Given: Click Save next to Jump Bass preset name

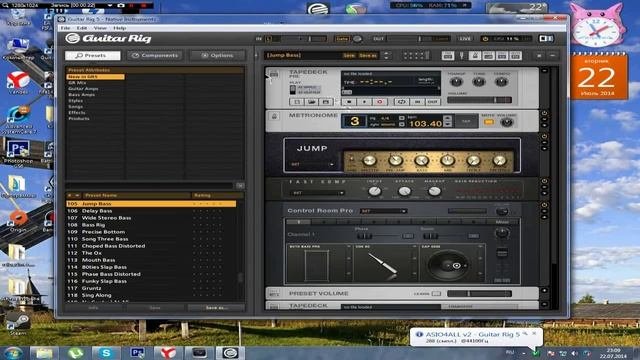Looking at the screenshot, I should pos(349,56).
